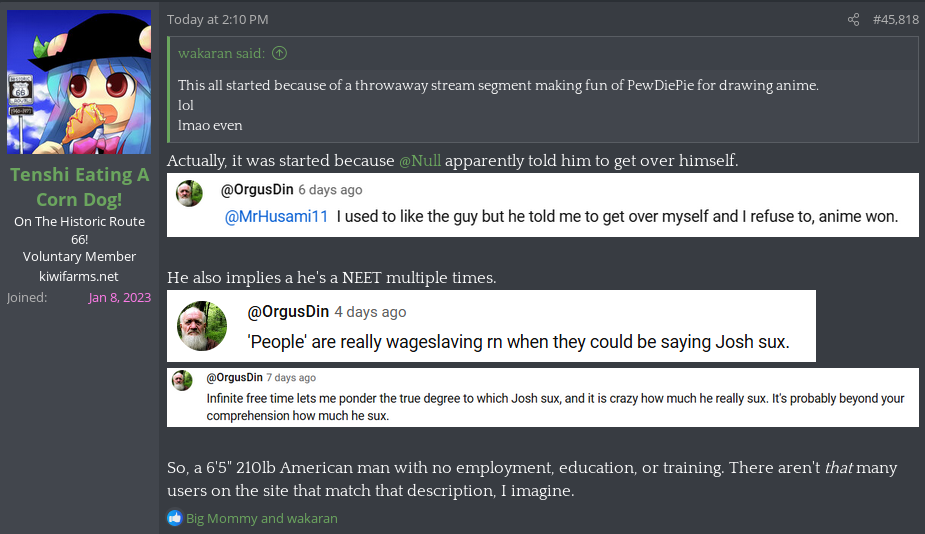Click the @Null user mention
Viewport: 925px width, 534px height.
(420, 160)
